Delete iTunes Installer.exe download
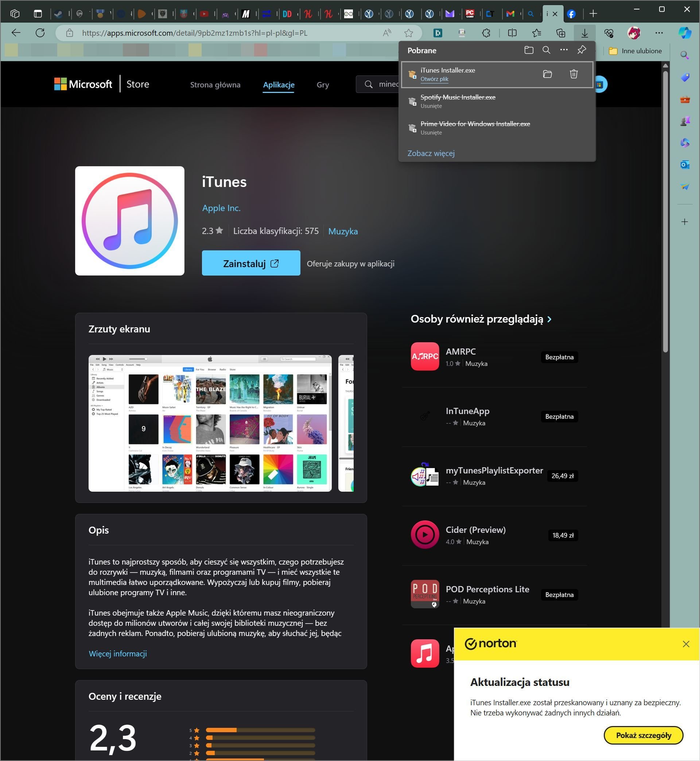This screenshot has height=761, width=700. [x=573, y=74]
